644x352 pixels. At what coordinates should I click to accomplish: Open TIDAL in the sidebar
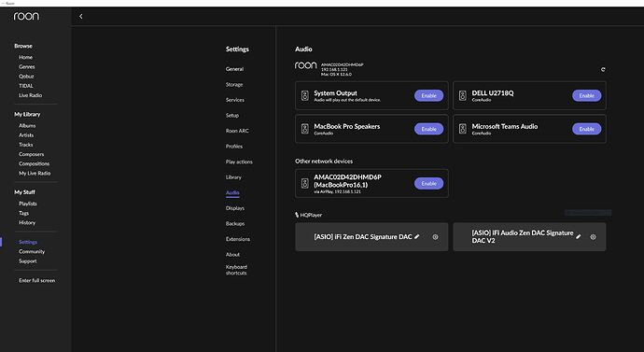26,86
